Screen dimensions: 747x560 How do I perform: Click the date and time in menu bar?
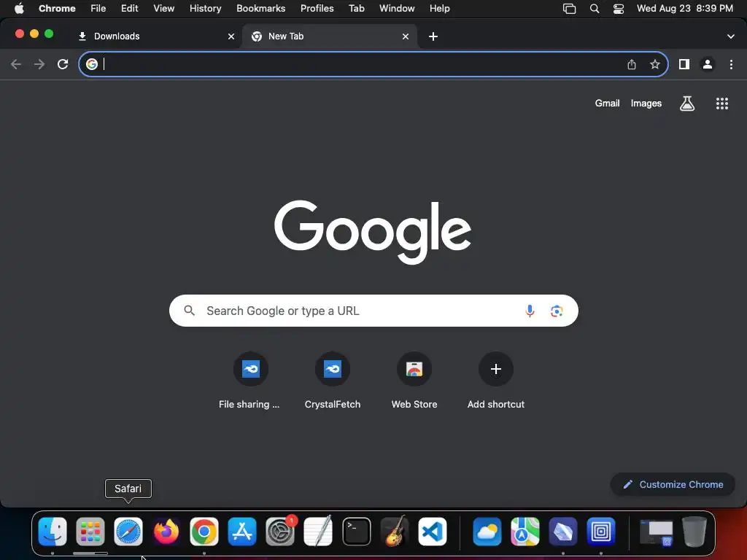684,8
